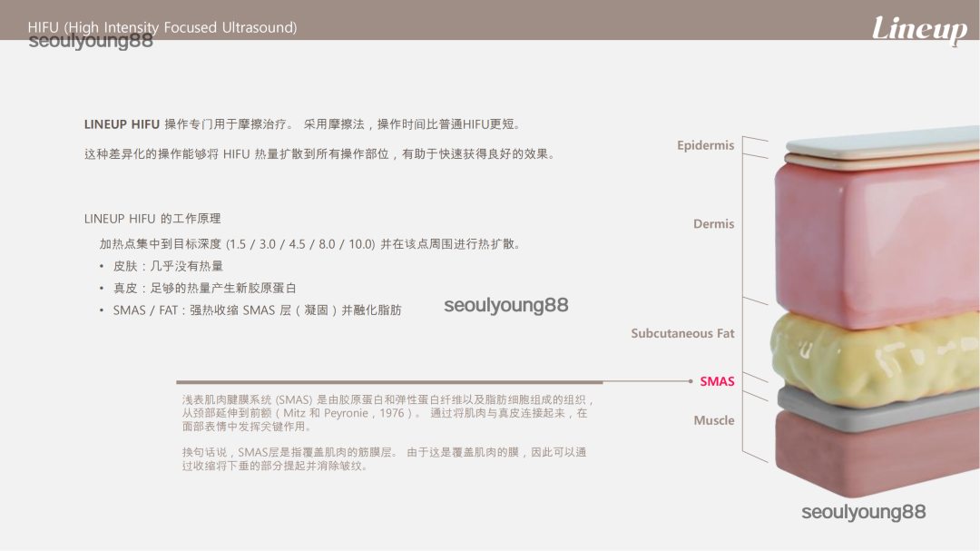Viewport: 980px width, 551px height.
Task: Select the line with depths 1.5 / 3.0 / 4.5
Action: coord(310,244)
